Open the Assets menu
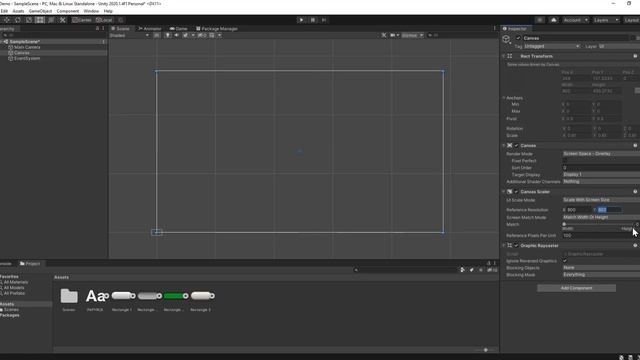This screenshot has width=640, height=360. coord(18,11)
